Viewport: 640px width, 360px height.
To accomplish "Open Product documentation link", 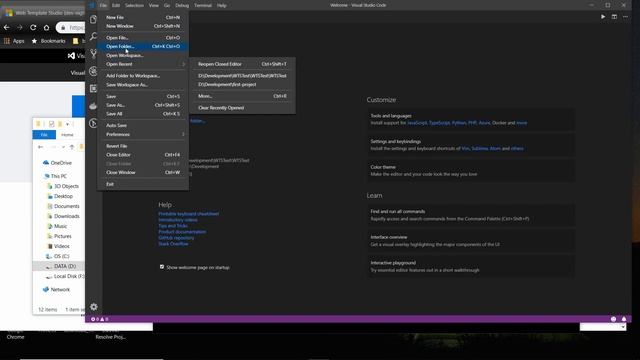I will coord(182,232).
